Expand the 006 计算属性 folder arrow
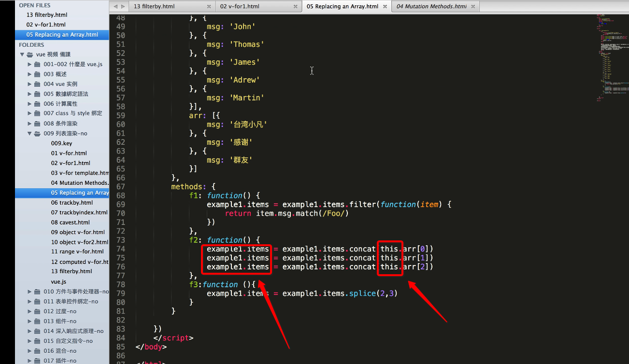The image size is (629, 364). 29,104
